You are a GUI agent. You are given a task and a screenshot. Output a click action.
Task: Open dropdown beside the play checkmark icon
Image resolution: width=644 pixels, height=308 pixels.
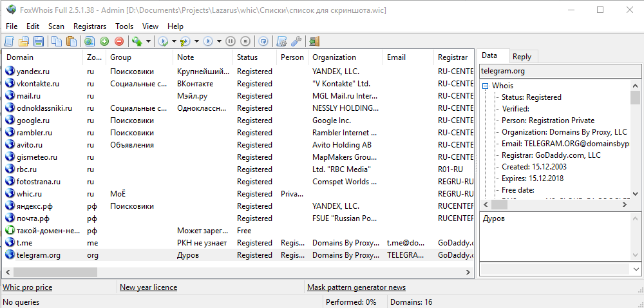click(x=174, y=41)
